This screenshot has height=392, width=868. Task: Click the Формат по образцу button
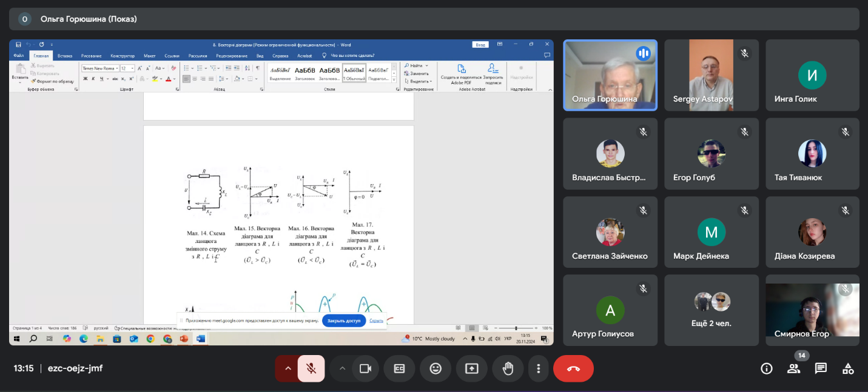click(x=53, y=81)
